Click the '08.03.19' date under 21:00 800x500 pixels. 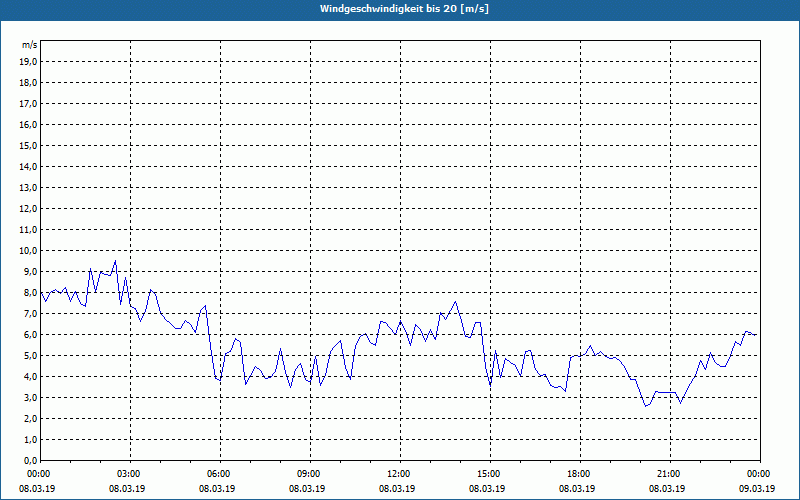[667, 488]
